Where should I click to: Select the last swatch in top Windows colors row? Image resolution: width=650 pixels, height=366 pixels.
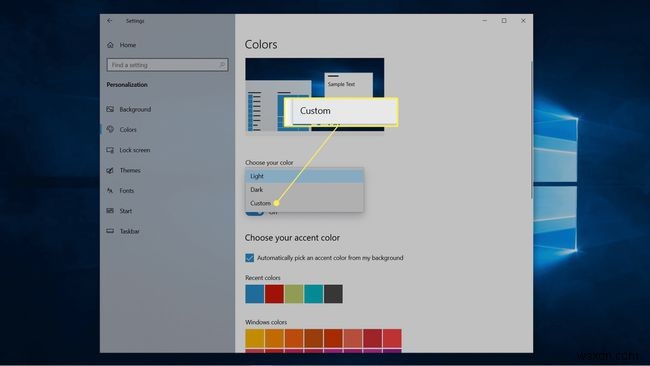point(392,338)
